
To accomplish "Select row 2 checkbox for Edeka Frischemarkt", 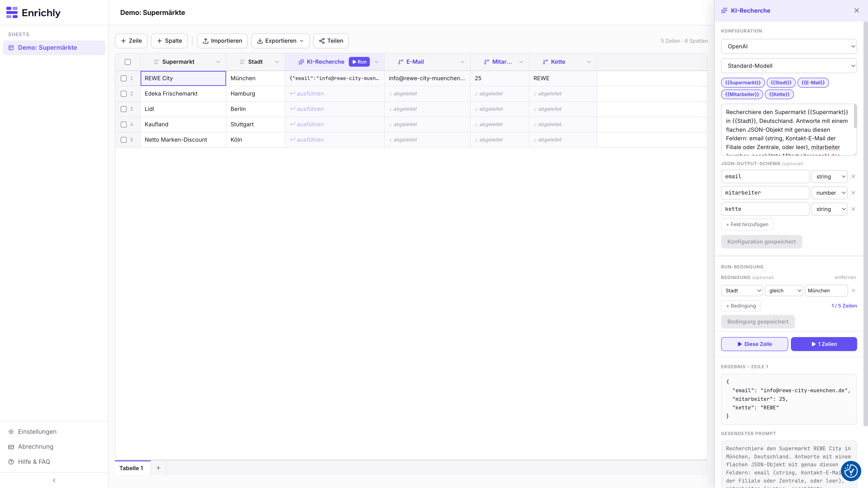I will point(124,94).
